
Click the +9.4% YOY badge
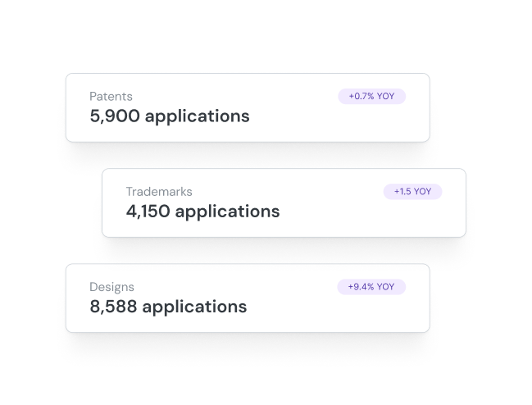click(371, 287)
